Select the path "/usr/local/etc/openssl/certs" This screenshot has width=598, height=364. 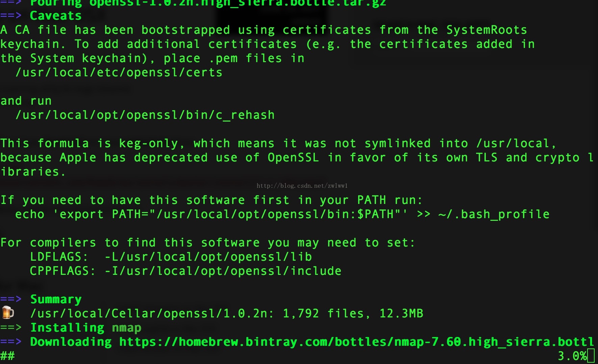[119, 73]
